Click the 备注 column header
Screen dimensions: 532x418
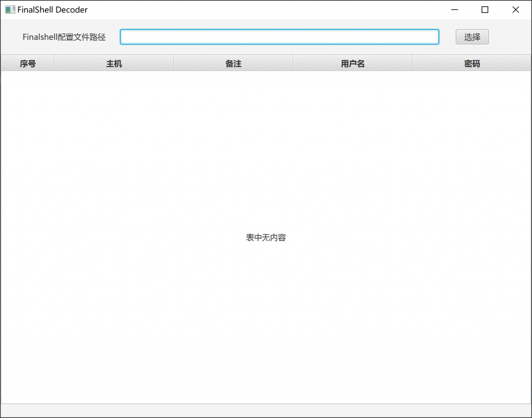(233, 62)
